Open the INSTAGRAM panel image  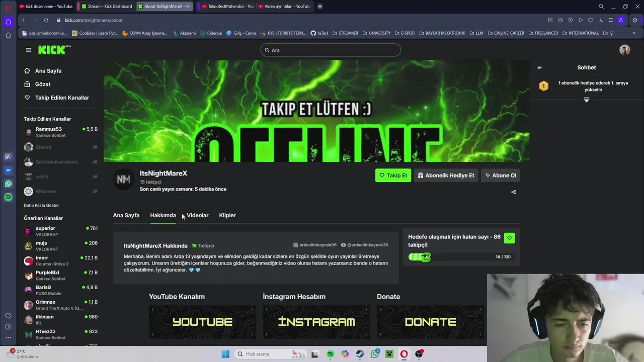pos(316,322)
